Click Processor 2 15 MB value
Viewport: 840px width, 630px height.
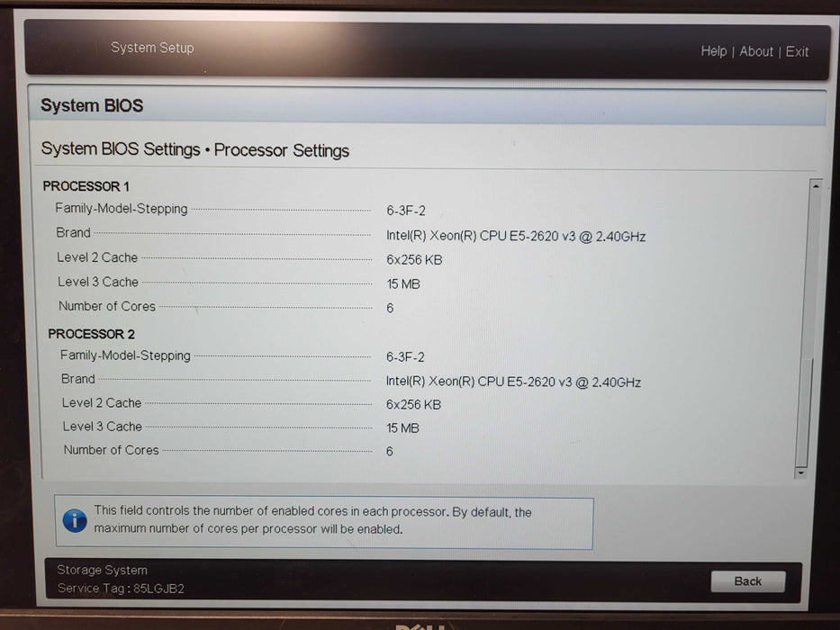tap(402, 428)
